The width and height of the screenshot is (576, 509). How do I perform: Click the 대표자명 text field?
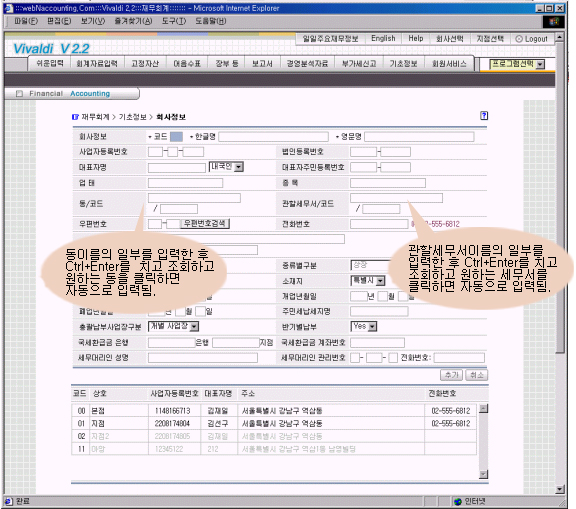(x=177, y=168)
